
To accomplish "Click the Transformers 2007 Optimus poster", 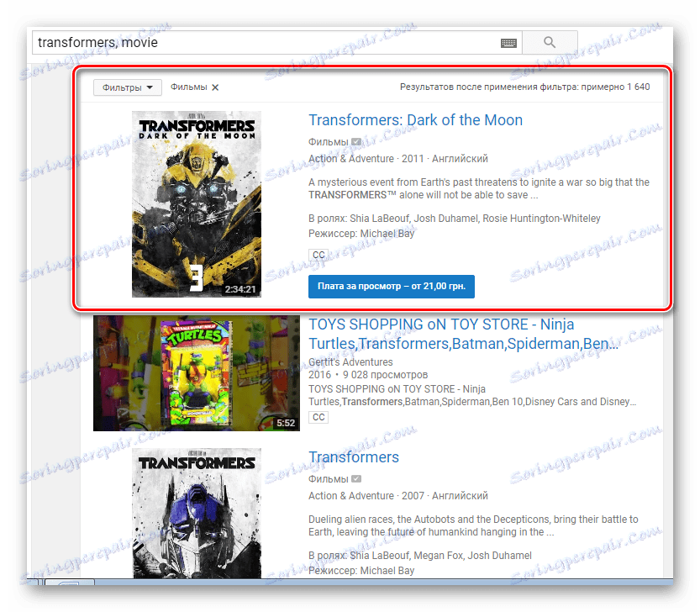I will [197, 514].
